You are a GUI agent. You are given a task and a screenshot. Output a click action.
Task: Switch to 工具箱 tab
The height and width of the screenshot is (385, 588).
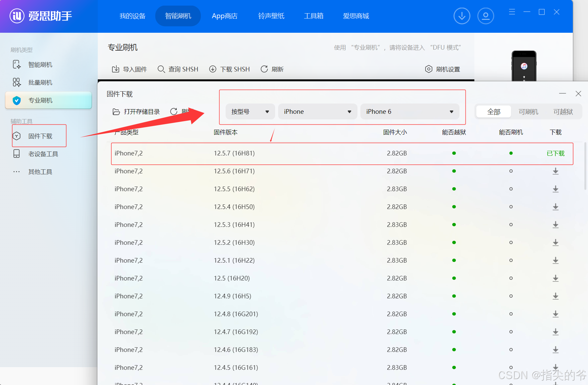tap(313, 16)
